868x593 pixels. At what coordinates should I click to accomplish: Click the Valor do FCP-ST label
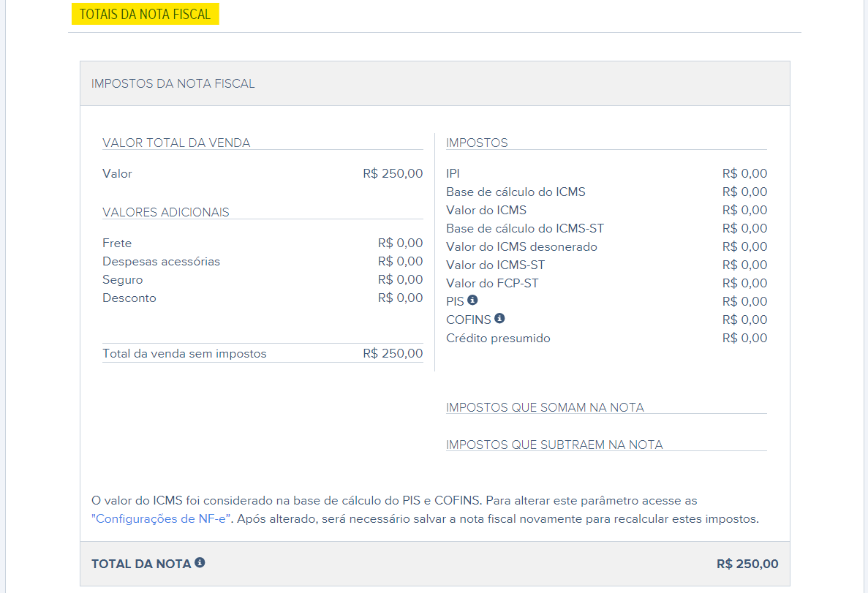coord(492,284)
